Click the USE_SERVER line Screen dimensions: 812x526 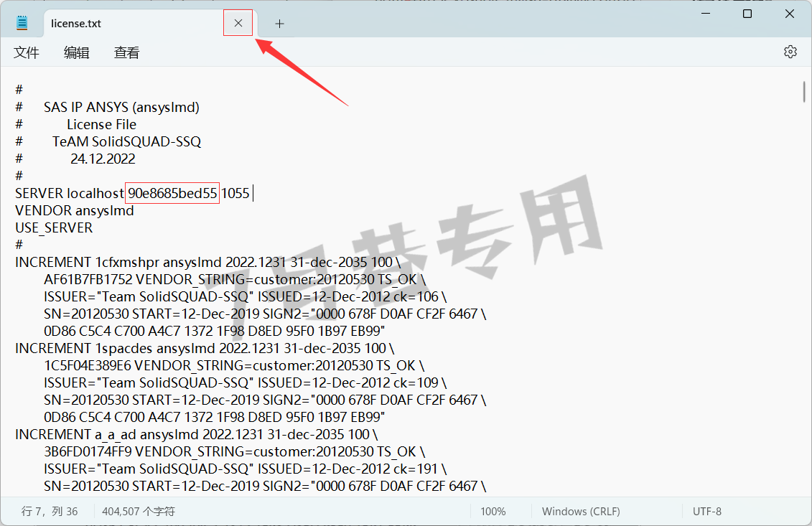tap(54, 227)
